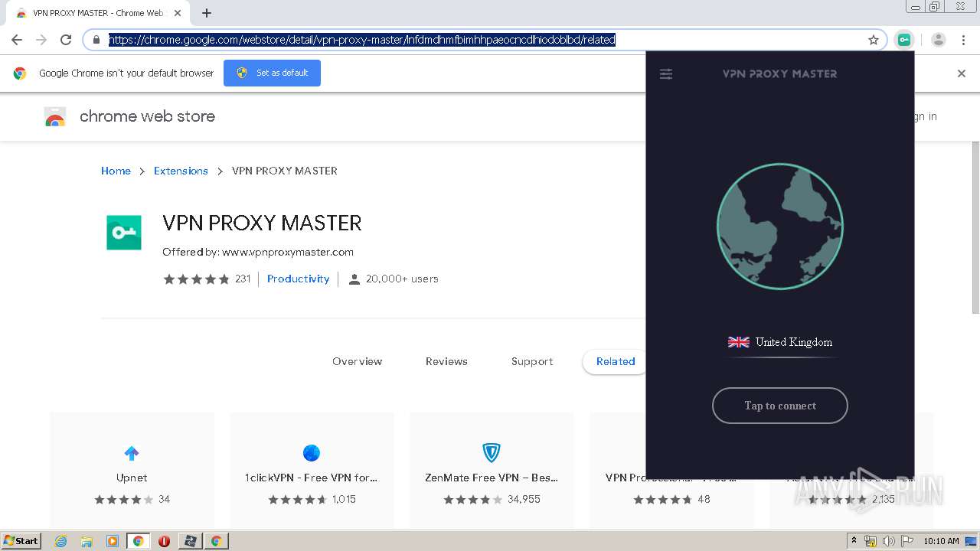
Task: Click the globe graphic in VPN popup
Action: point(779,227)
